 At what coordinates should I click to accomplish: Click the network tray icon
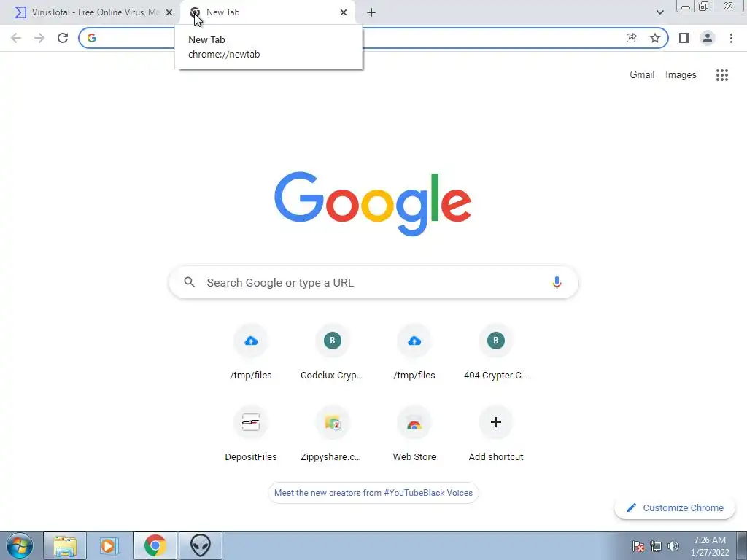click(x=656, y=546)
